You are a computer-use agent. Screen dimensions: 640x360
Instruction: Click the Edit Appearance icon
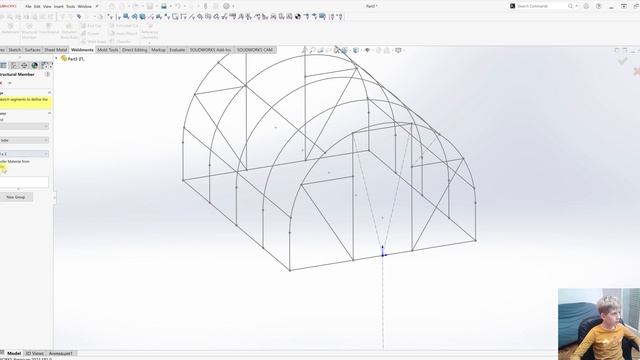coord(378,50)
